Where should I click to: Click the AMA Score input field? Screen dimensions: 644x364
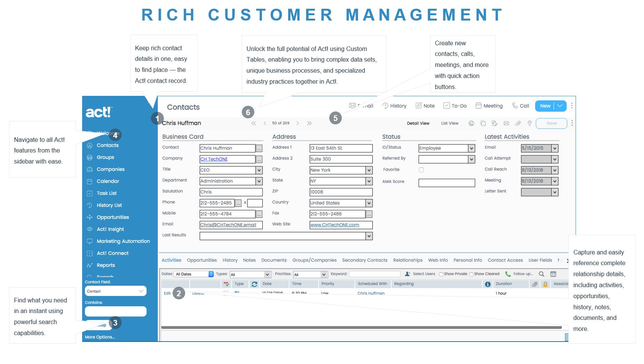[447, 183]
